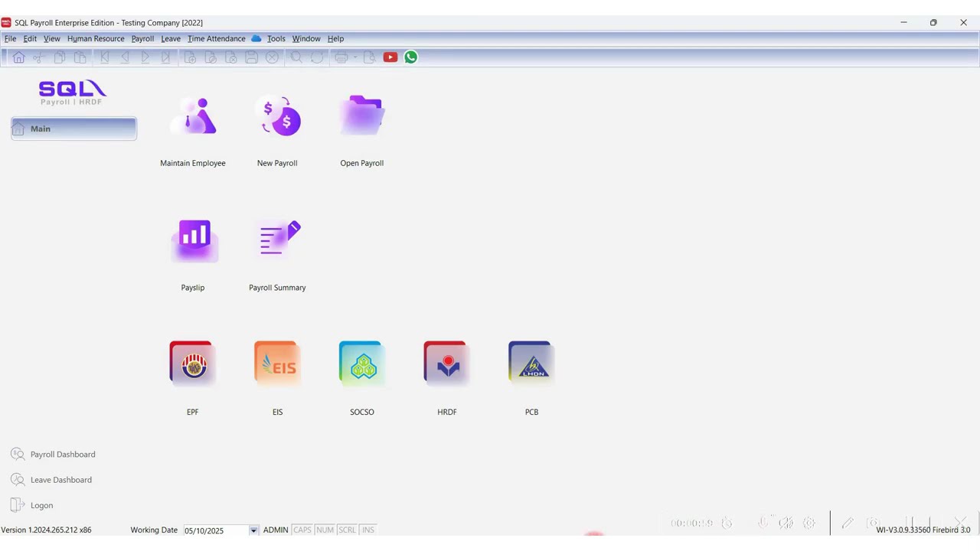Image resolution: width=980 pixels, height=551 pixels.
Task: Open the Human Resource menu
Action: click(x=96, y=38)
